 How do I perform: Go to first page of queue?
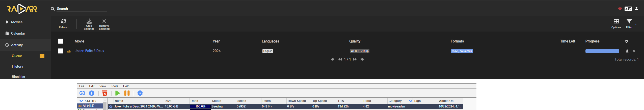(x=333, y=59)
